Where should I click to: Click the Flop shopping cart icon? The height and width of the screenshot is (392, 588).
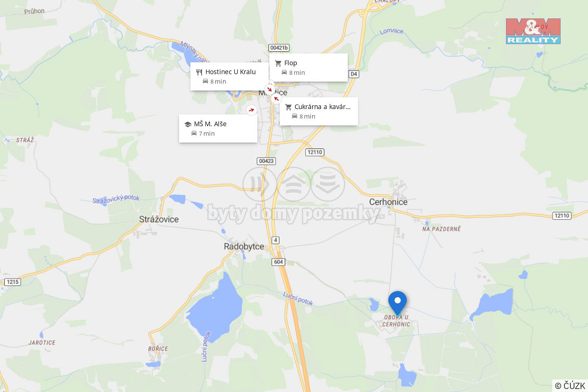278,63
